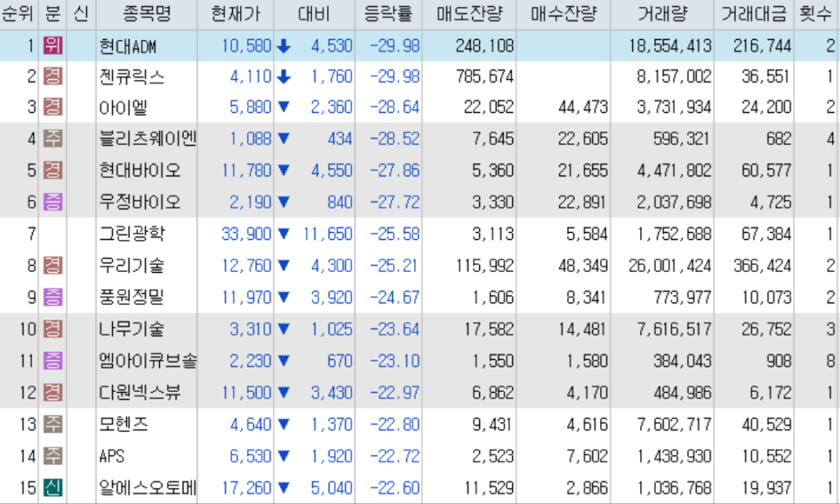Click the 신 badge icon beside 알에스오토메
Image resolution: width=840 pixels, height=504 pixels.
[52, 487]
